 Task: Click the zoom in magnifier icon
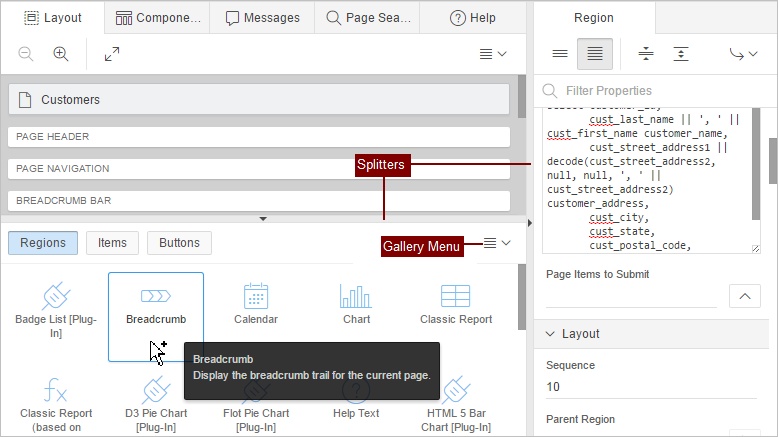[x=61, y=54]
